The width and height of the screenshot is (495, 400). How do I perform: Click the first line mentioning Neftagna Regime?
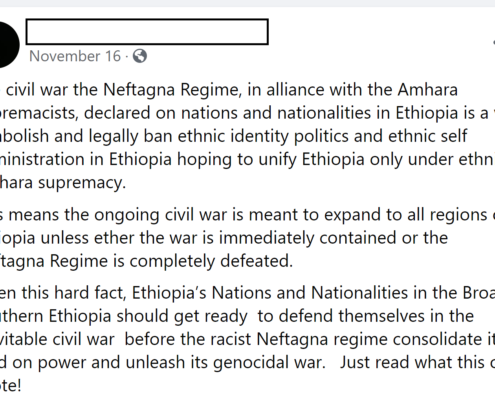(x=229, y=90)
